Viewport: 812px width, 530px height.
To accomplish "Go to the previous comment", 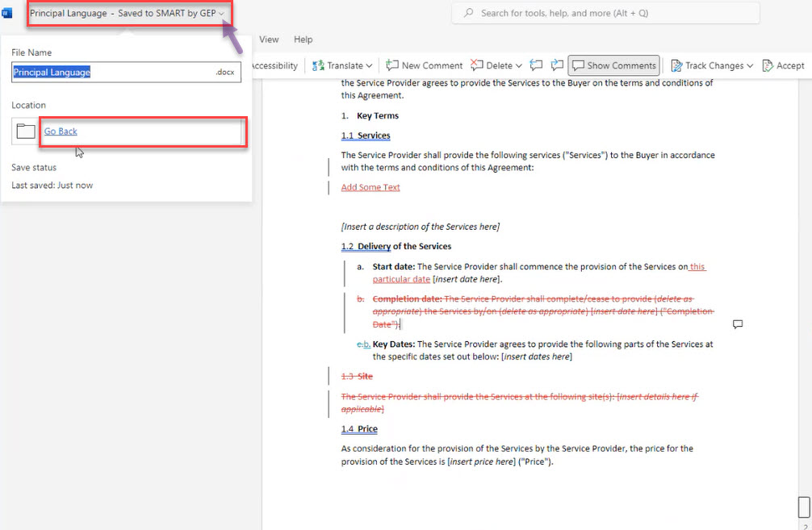I will click(x=536, y=65).
